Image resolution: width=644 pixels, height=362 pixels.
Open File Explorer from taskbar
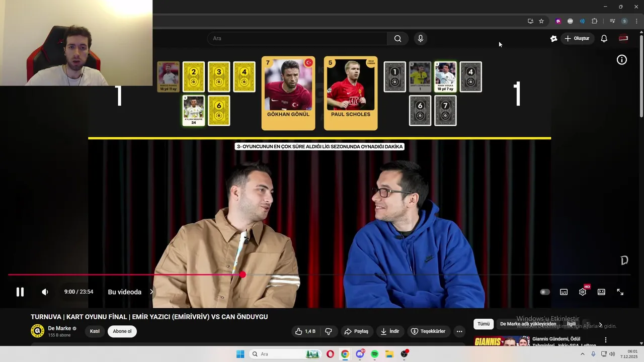(389, 354)
